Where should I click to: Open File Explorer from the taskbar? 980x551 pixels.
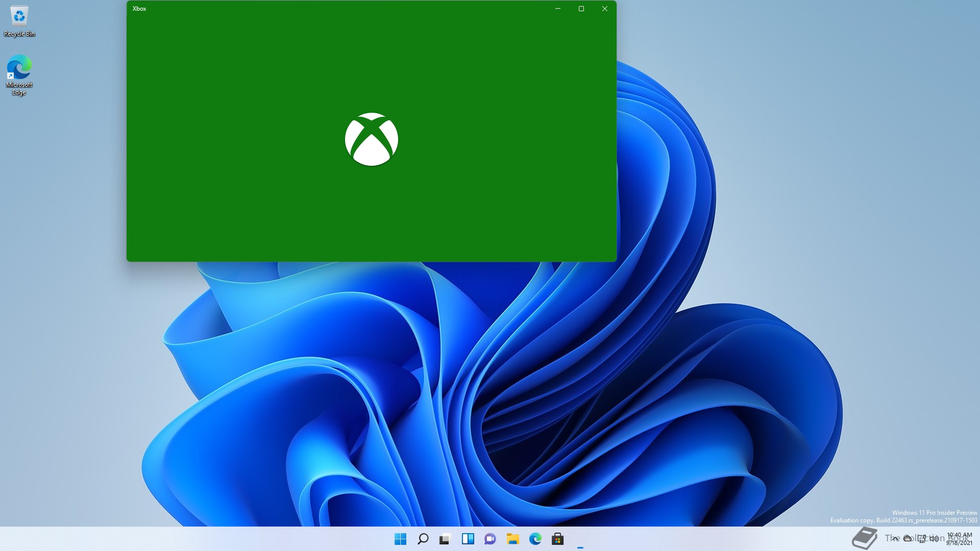[x=512, y=539]
